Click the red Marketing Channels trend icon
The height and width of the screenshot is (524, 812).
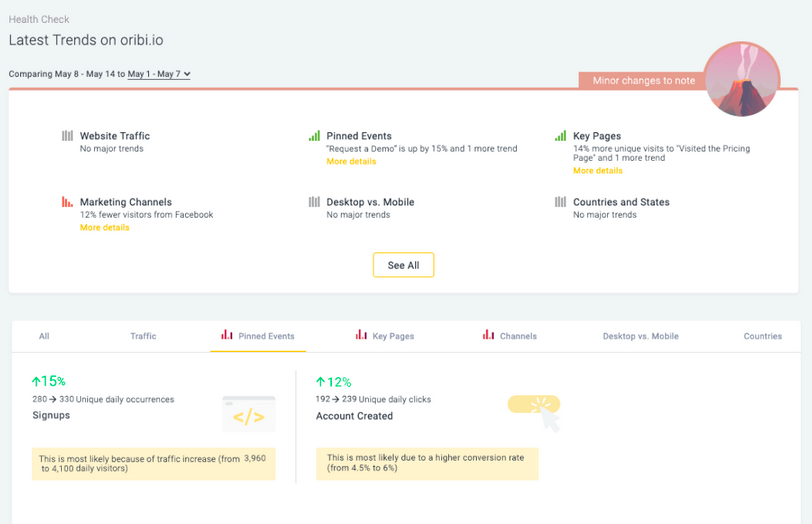point(67,201)
